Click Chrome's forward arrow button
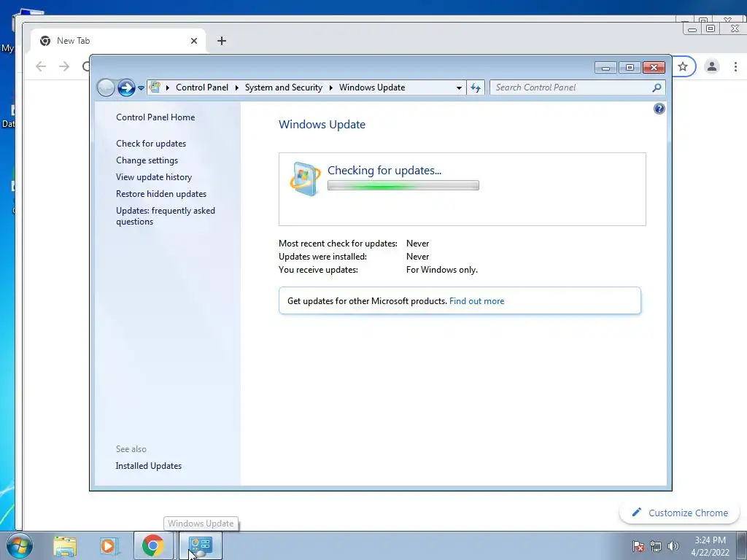 (64, 66)
